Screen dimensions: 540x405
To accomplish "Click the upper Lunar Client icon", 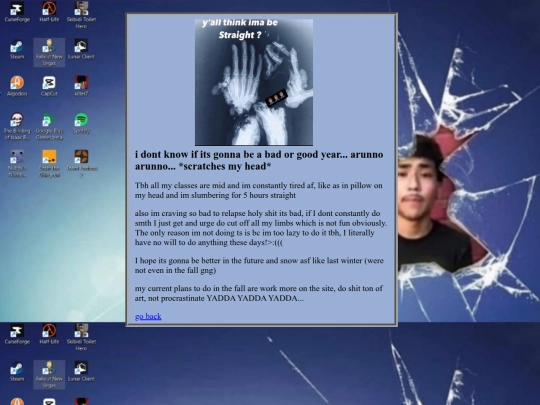I will pyautogui.click(x=81, y=49).
